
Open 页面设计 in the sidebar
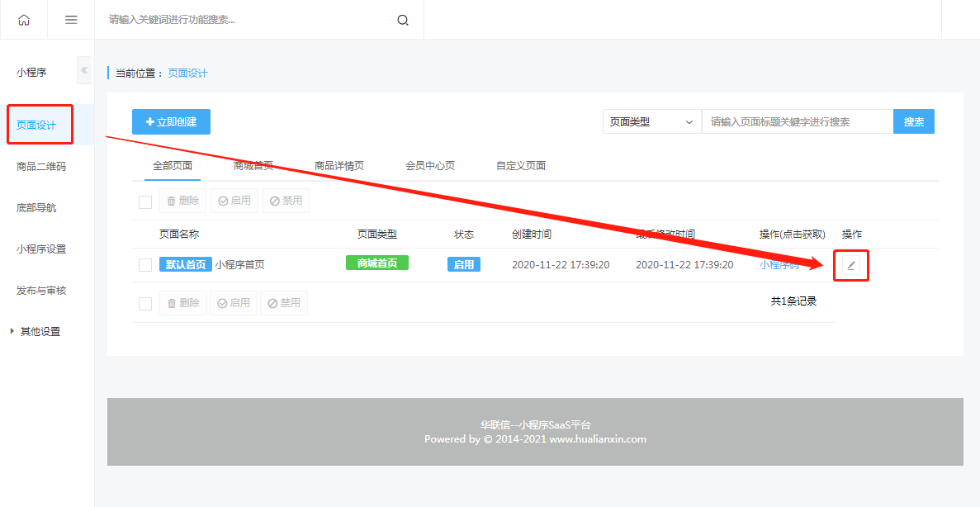pyautogui.click(x=36, y=125)
